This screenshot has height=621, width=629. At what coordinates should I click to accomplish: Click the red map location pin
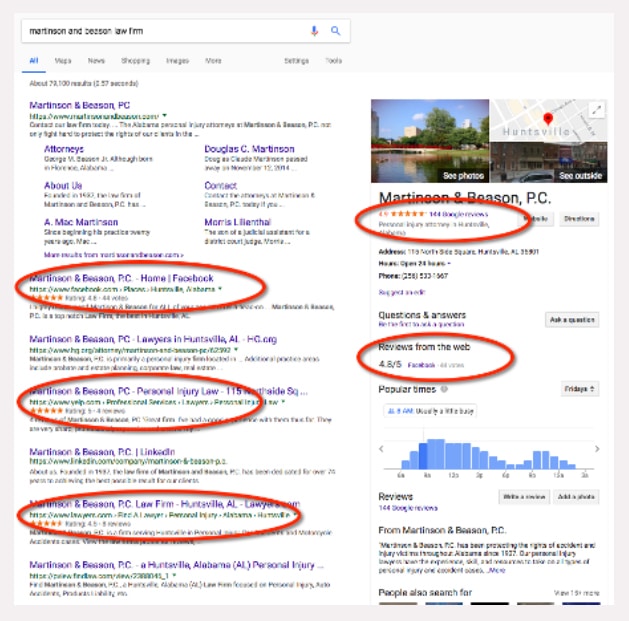click(548, 119)
